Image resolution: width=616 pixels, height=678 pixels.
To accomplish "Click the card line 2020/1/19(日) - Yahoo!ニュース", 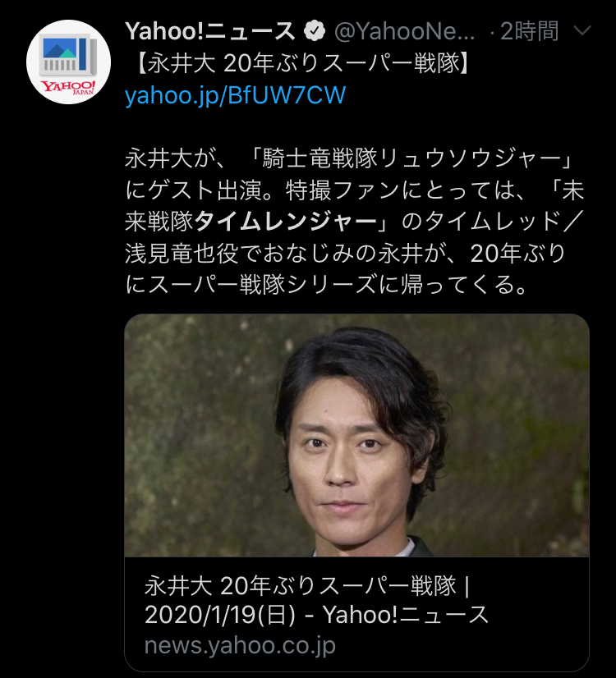I will (316, 615).
